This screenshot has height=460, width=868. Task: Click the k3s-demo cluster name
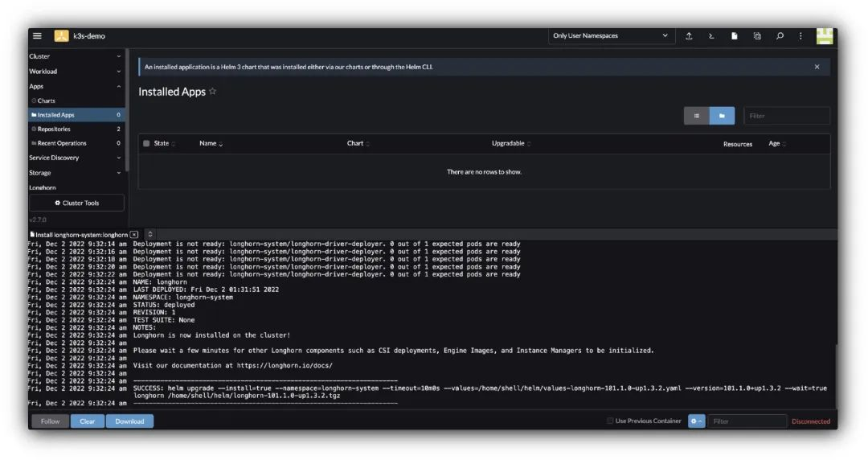[89, 36]
